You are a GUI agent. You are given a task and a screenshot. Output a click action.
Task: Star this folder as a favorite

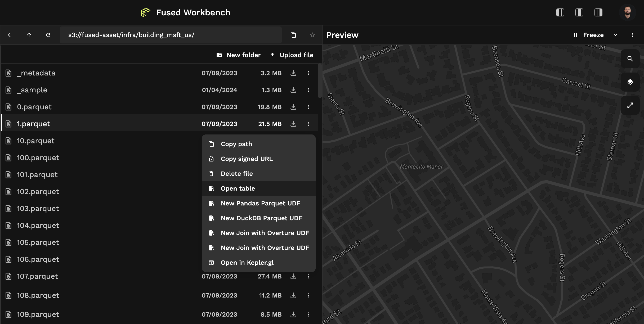(312, 35)
